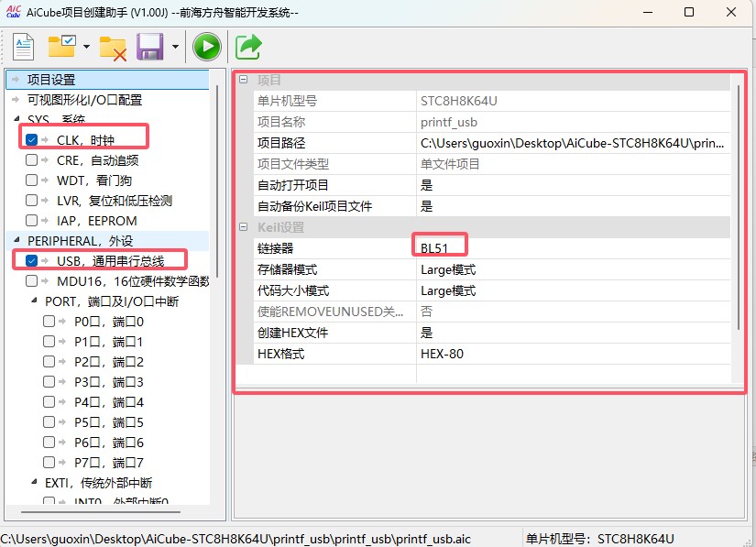756x547 pixels.
Task: Click the 自动备份Keil项目文件 value 是
Action: [x=573, y=206]
